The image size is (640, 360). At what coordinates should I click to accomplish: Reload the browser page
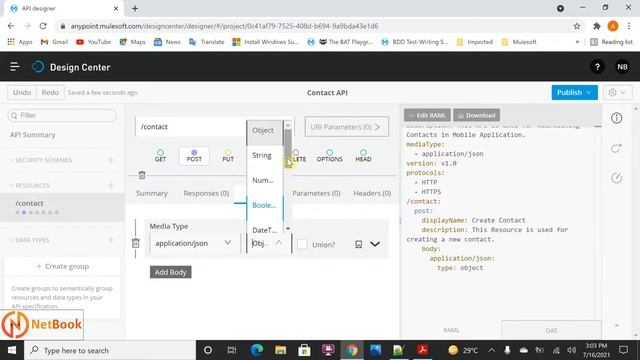[43, 26]
